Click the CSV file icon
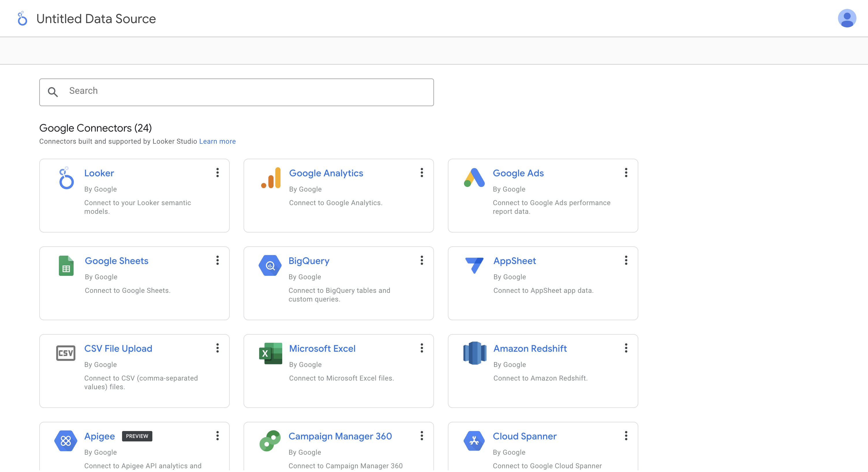The height and width of the screenshot is (472, 868). [66, 353]
